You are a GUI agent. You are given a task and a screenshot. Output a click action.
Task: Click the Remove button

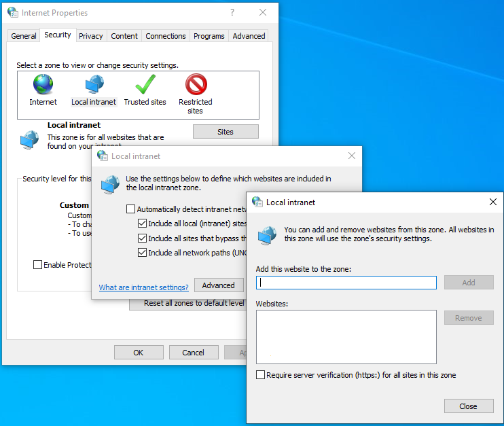[469, 318]
